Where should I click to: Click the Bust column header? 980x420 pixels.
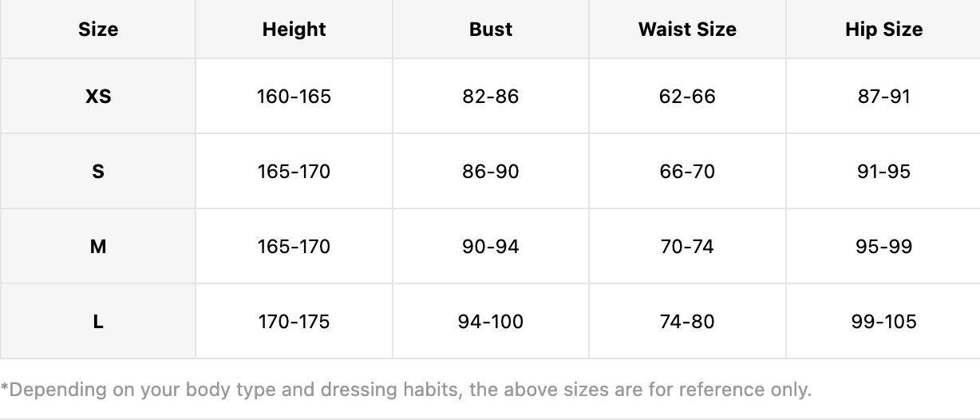pyautogui.click(x=491, y=30)
